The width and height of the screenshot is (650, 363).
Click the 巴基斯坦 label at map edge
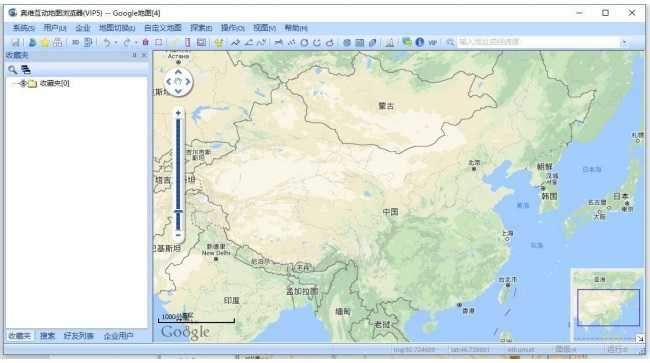tap(167, 248)
